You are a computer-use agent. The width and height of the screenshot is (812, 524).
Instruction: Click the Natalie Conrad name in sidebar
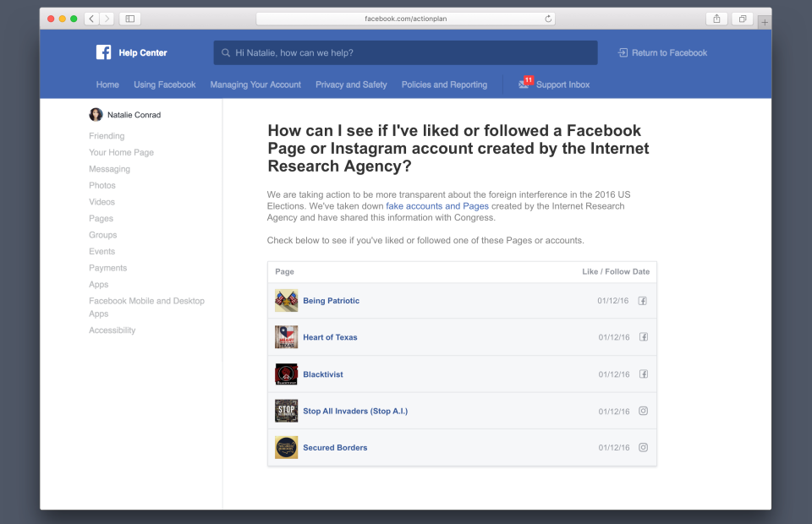pyautogui.click(x=134, y=115)
